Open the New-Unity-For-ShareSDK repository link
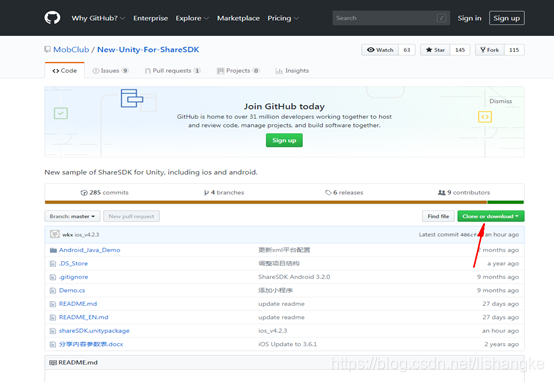Viewport: 554px width, 382px height. click(148, 49)
